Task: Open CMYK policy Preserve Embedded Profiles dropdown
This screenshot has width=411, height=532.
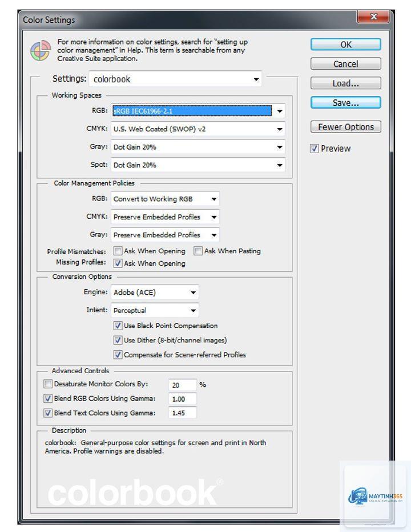Action: click(x=165, y=217)
